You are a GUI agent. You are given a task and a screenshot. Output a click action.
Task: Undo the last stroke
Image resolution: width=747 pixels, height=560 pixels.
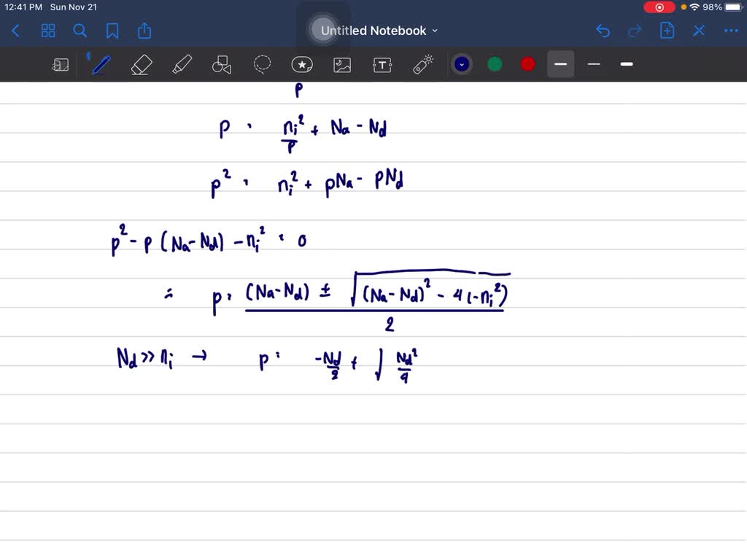click(x=603, y=31)
